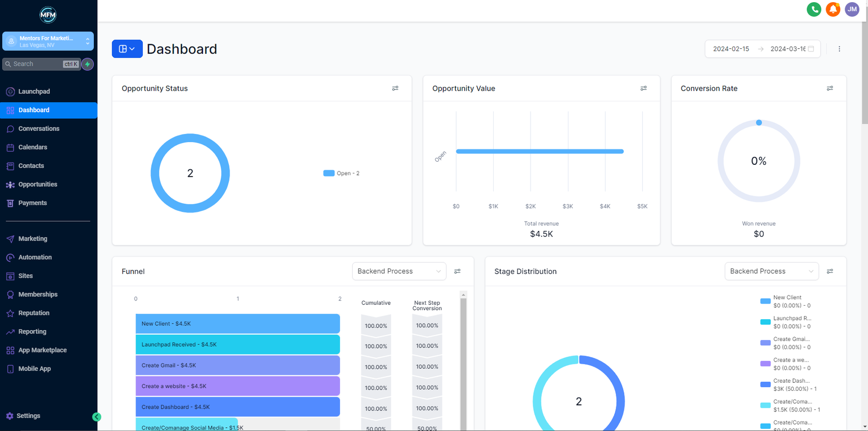
Task: Select Dashboard in the sidebar
Action: tap(49, 110)
